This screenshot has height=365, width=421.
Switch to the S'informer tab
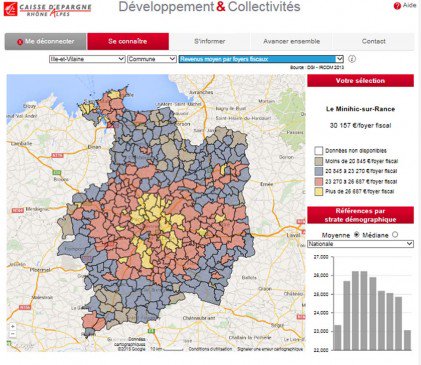(x=210, y=42)
